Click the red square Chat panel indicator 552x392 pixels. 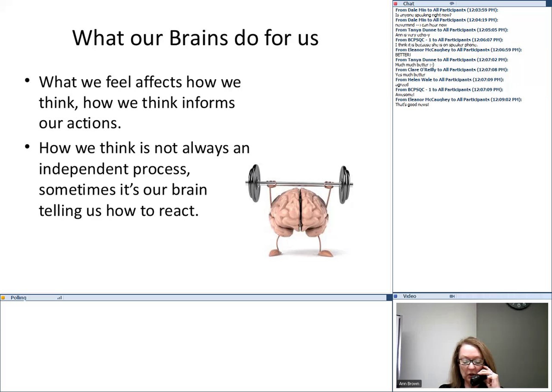tap(395, 3)
